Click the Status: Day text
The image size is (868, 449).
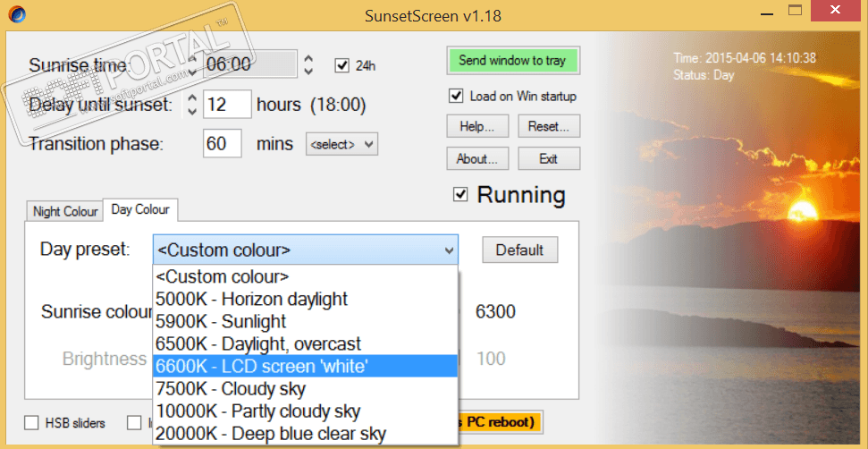coord(704,75)
